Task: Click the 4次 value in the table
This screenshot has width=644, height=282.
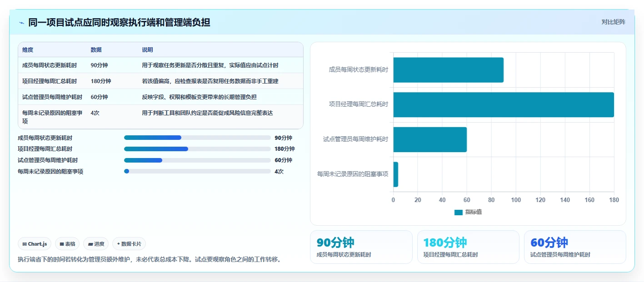Action: (x=95, y=113)
